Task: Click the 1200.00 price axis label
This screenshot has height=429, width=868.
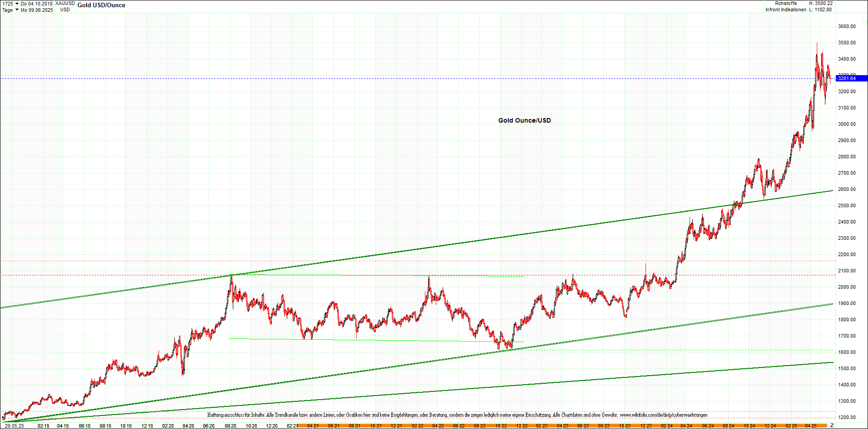Action: click(846, 417)
